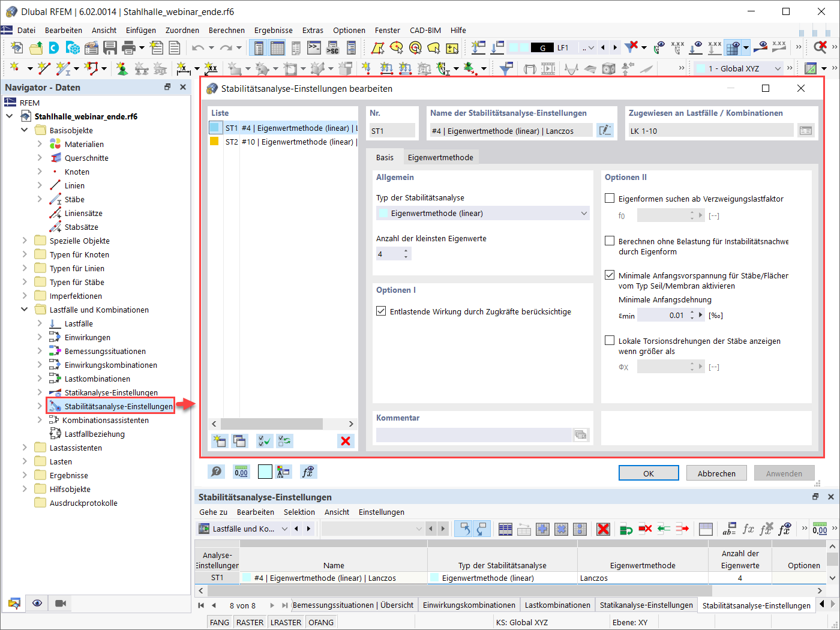
Task: Check Berechnen ohne Belastung für Instabilitätsnachweis
Action: pos(610,241)
